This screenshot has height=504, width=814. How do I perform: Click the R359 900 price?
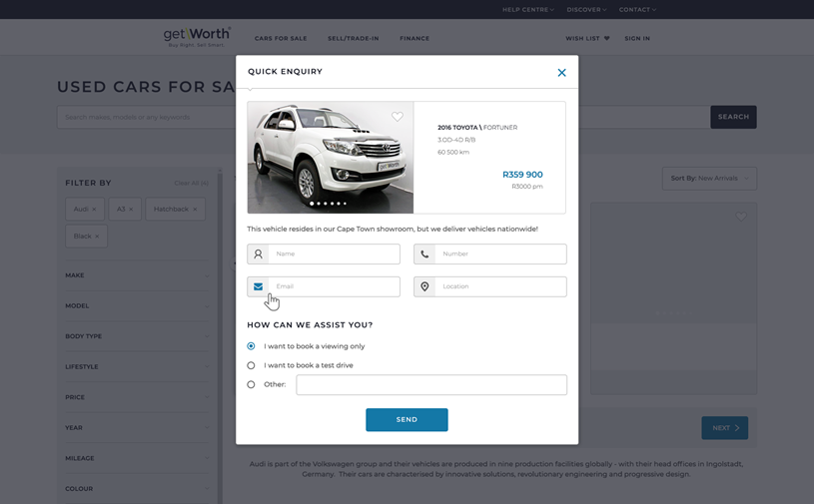coord(522,175)
